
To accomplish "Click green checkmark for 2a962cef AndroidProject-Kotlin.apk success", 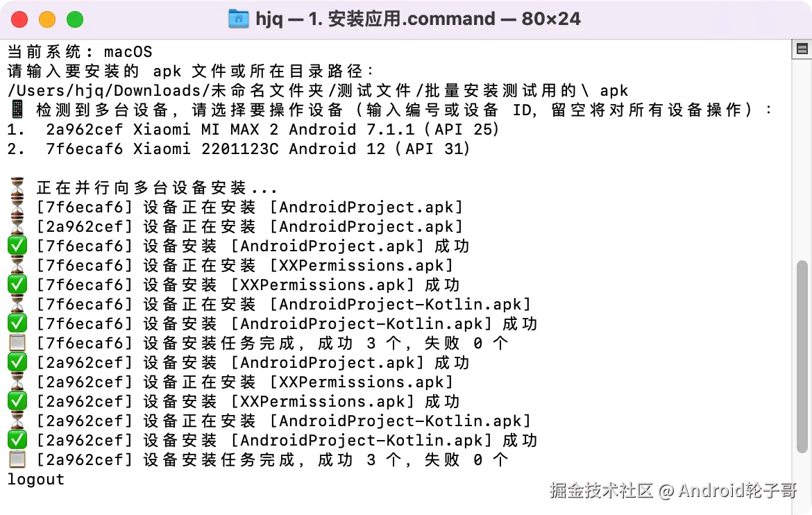I will [17, 440].
